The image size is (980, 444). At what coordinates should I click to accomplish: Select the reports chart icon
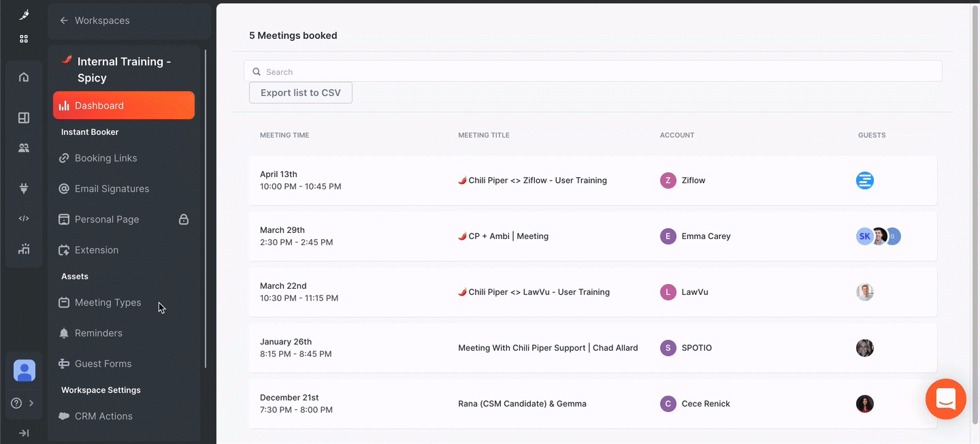point(24,249)
